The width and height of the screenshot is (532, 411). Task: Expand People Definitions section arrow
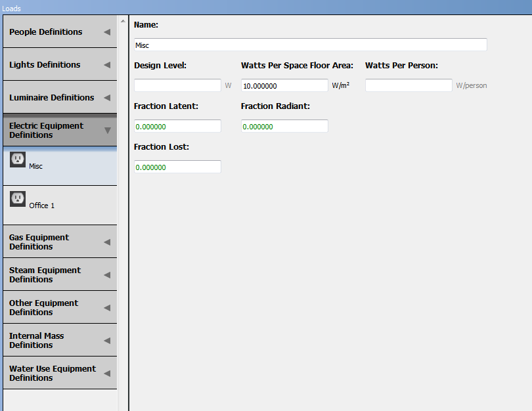(x=107, y=32)
